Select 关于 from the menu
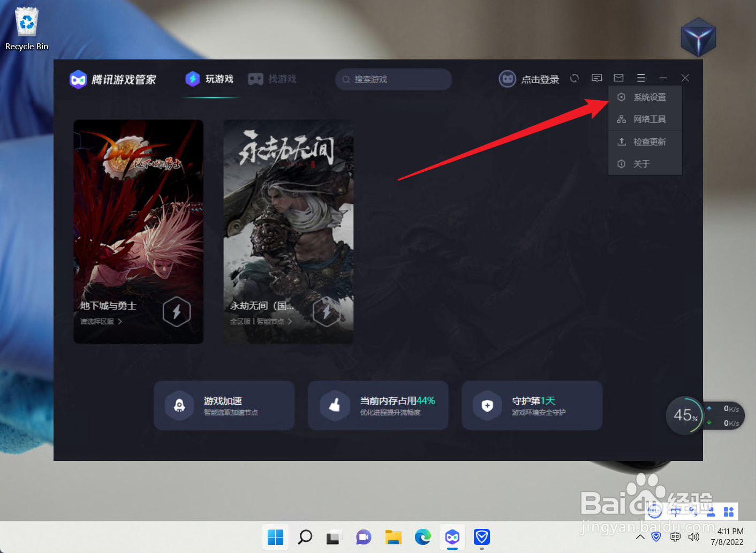Viewport: 756px width, 553px height. point(645,164)
